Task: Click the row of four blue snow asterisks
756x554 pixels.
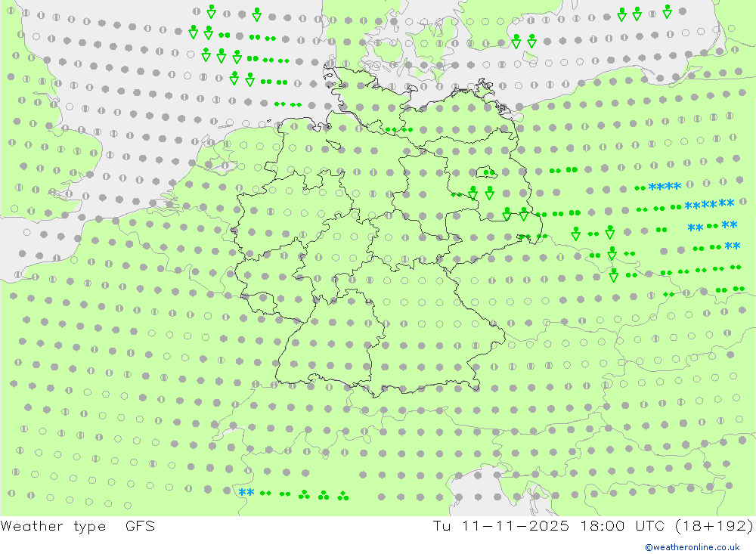Action: point(665,187)
